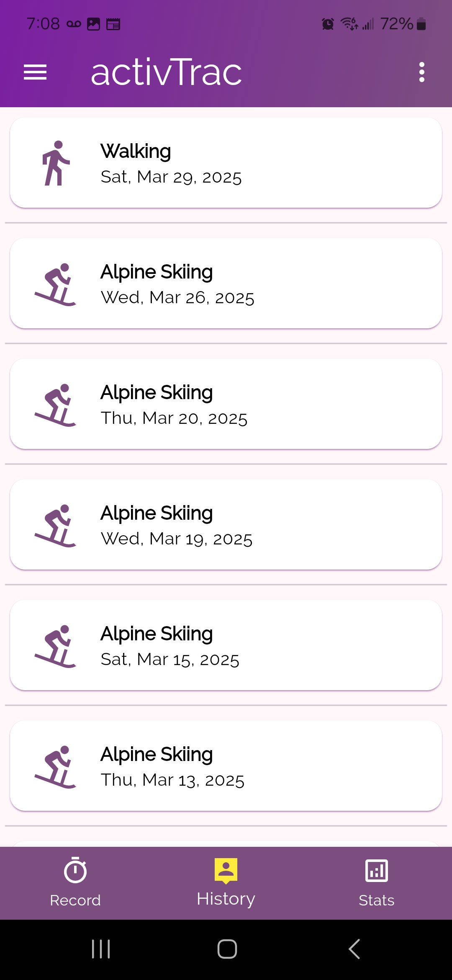Open Alpine Skiing entry Wed, Mar 26

coord(251,284)
